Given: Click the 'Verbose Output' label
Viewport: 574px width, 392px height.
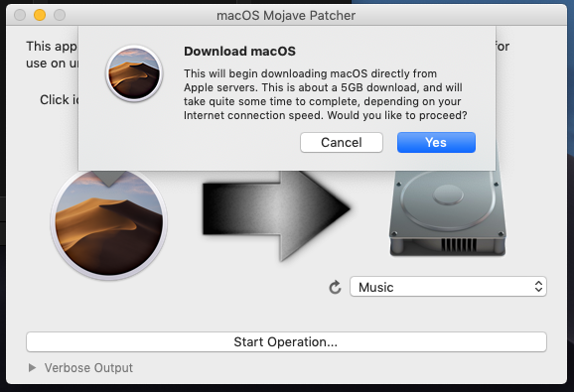Looking at the screenshot, I should click(88, 367).
